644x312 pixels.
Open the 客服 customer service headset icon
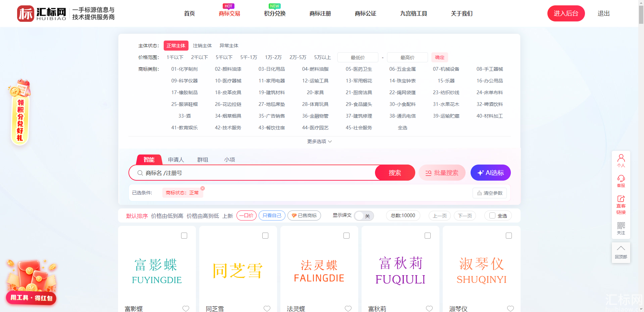click(x=621, y=181)
